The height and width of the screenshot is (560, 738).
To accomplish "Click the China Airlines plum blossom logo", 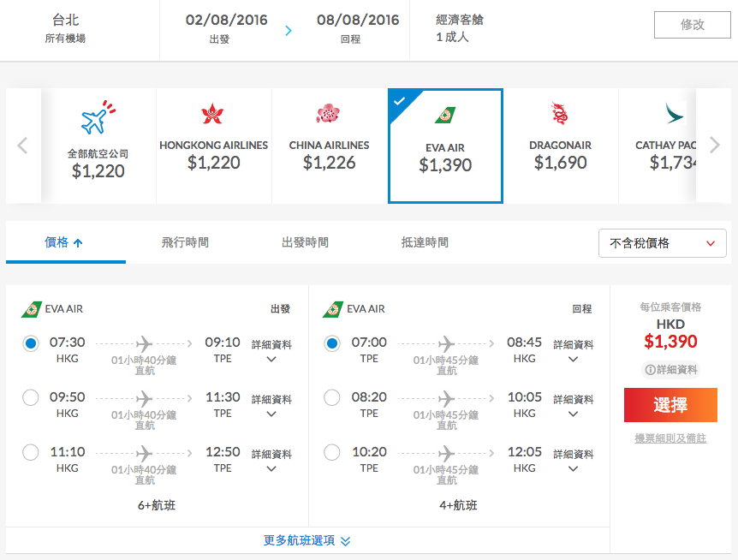I will 328,113.
